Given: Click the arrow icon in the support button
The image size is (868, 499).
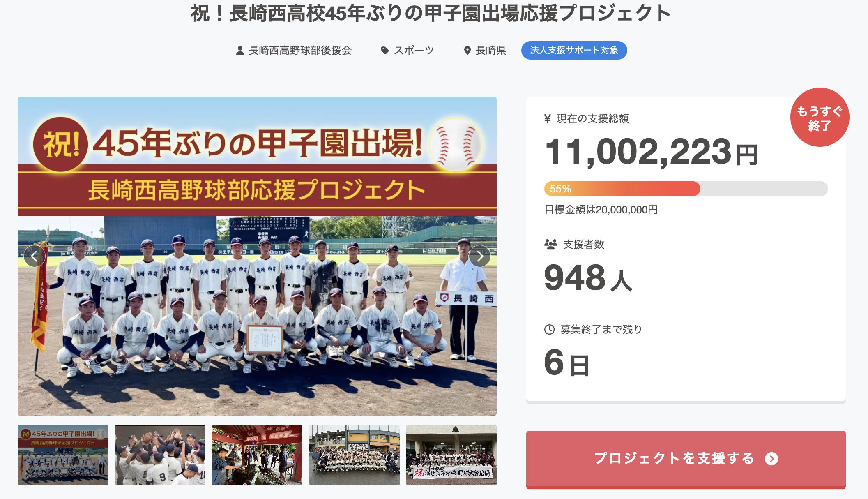Looking at the screenshot, I should tap(771, 459).
